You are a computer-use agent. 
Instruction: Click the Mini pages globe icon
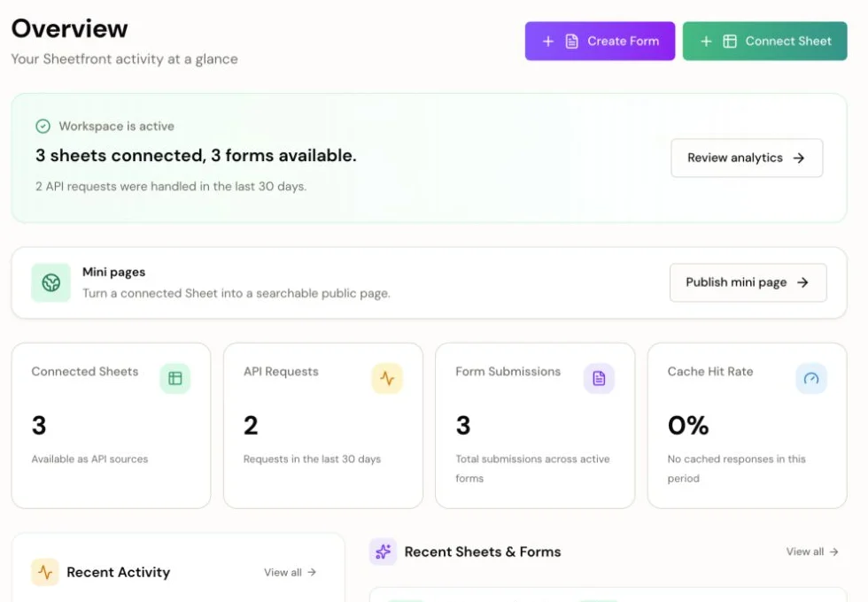(51, 282)
